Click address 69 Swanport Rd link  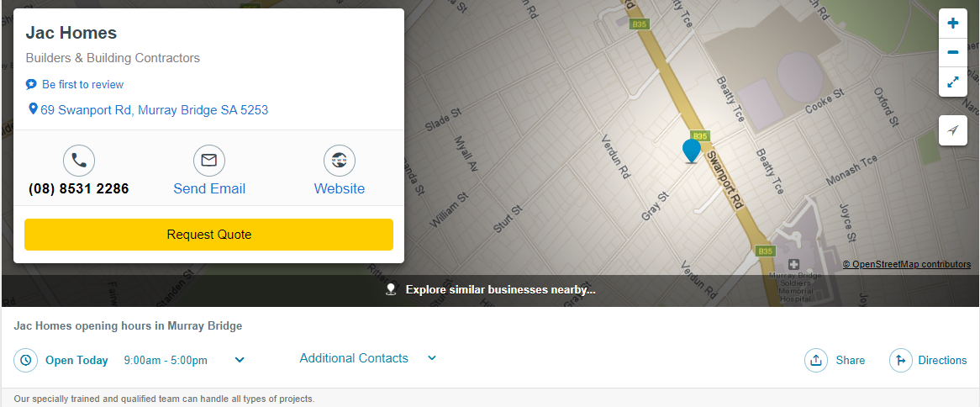(155, 110)
